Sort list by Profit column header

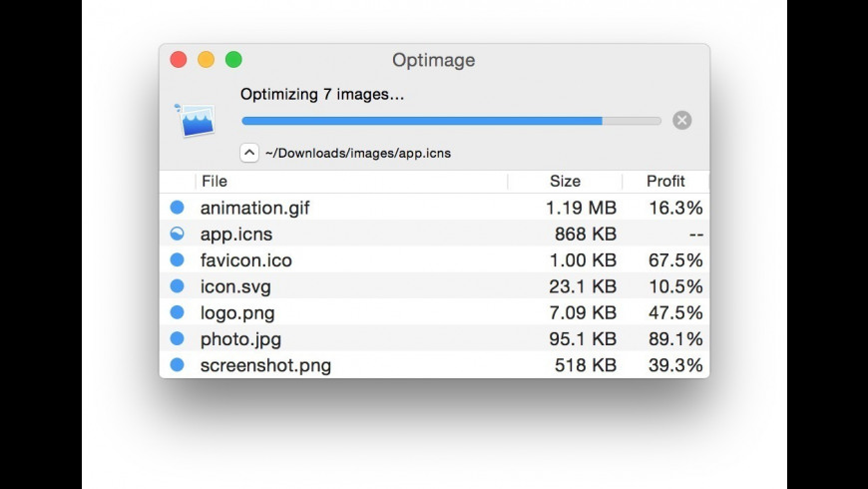pyautogui.click(x=665, y=181)
